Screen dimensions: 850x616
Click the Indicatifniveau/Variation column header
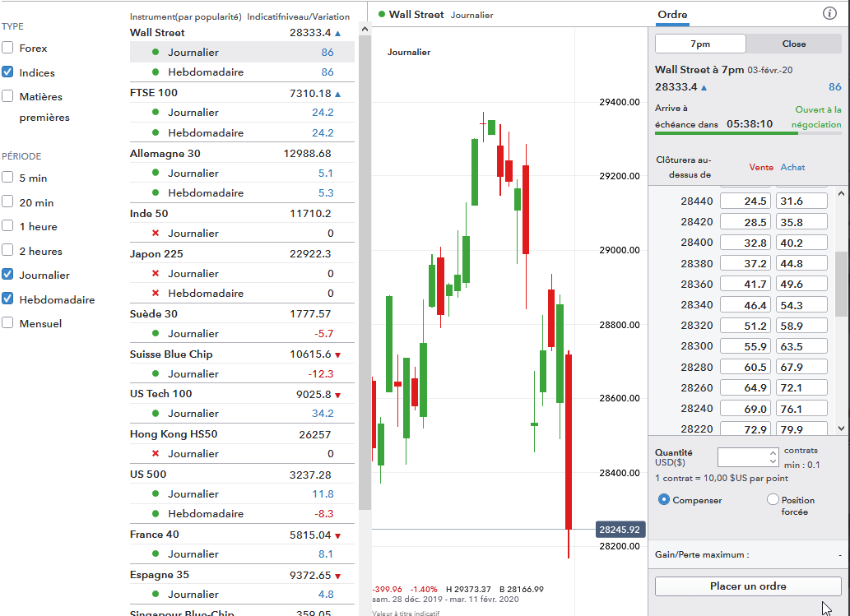tap(298, 16)
